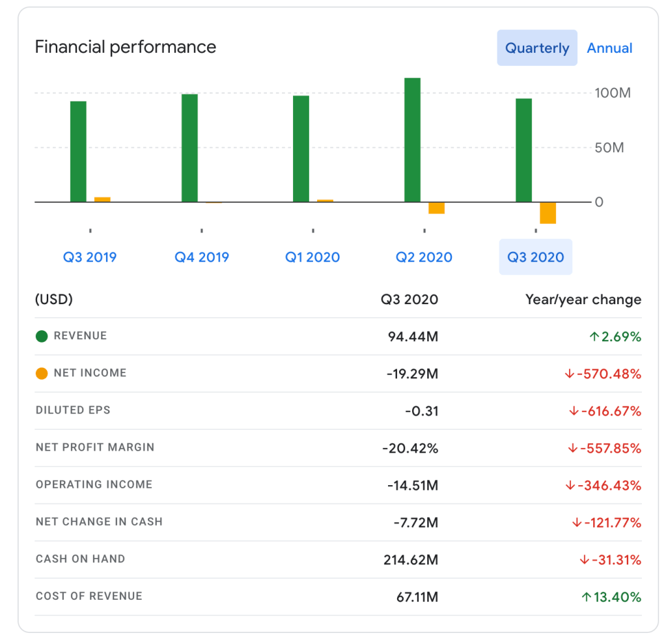666x644 pixels.
Task: Click the green up arrow beside 2.69%
Action: pyautogui.click(x=593, y=337)
